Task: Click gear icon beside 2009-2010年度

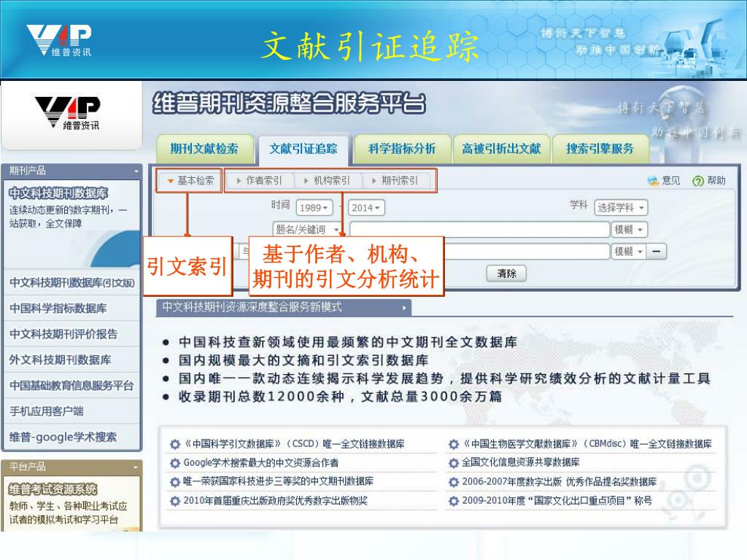Action: (454, 501)
